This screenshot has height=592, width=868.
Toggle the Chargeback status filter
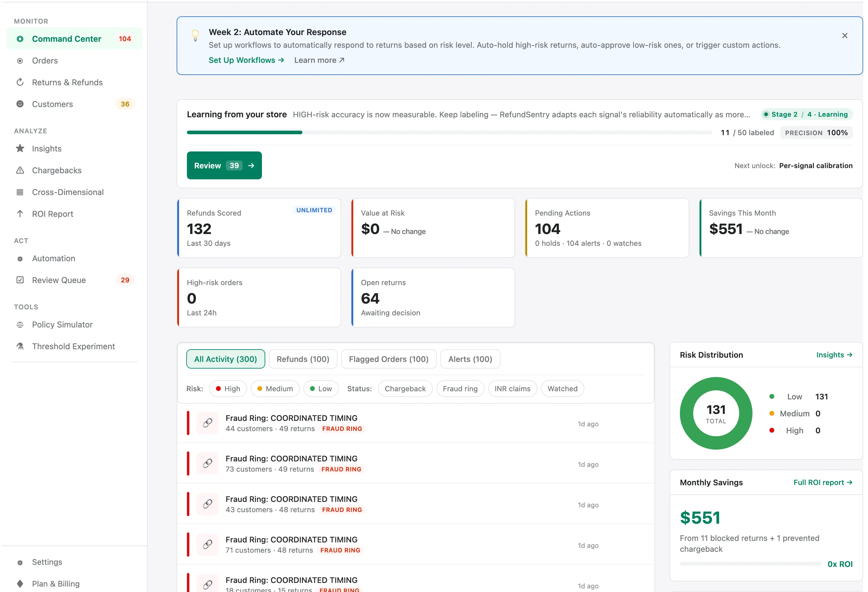coord(405,389)
